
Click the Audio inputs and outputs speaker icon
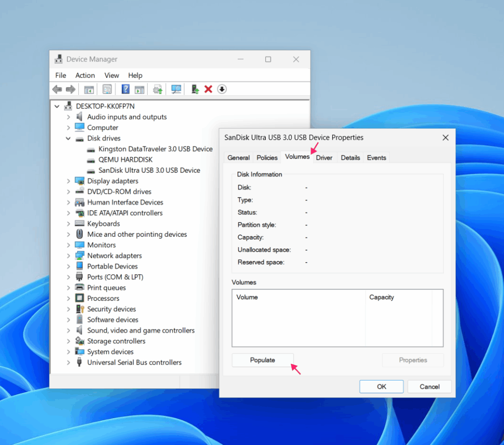pos(79,116)
